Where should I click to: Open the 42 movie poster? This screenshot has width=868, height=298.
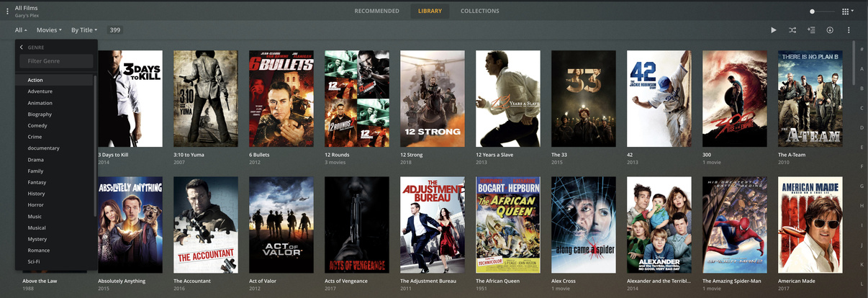[x=659, y=99]
